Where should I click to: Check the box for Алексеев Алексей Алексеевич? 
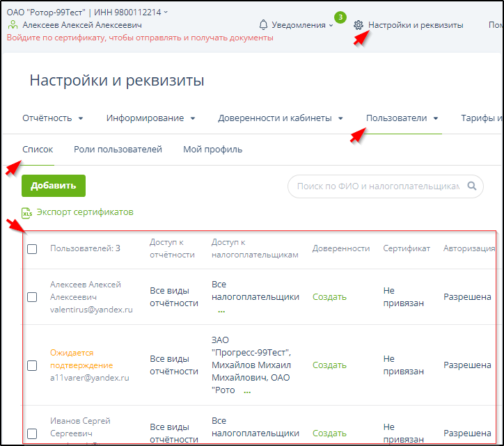[x=32, y=297]
